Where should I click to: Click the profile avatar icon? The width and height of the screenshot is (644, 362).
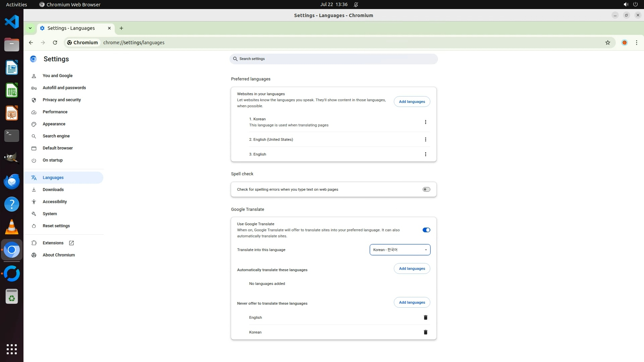click(624, 43)
